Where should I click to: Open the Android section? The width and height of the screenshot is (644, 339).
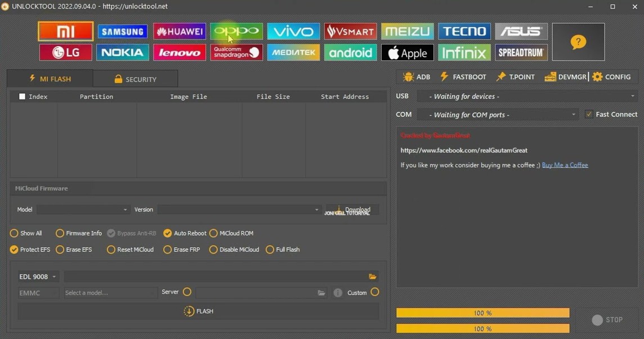pyautogui.click(x=350, y=52)
